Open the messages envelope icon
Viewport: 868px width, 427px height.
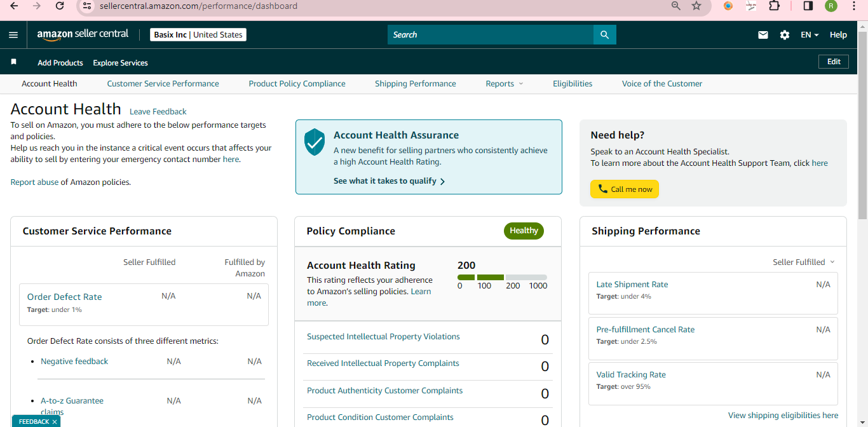coord(763,35)
